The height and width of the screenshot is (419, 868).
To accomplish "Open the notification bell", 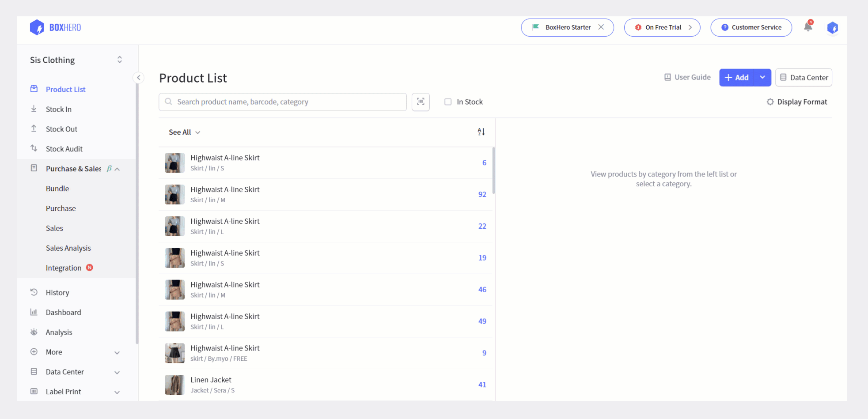I will coord(807,27).
